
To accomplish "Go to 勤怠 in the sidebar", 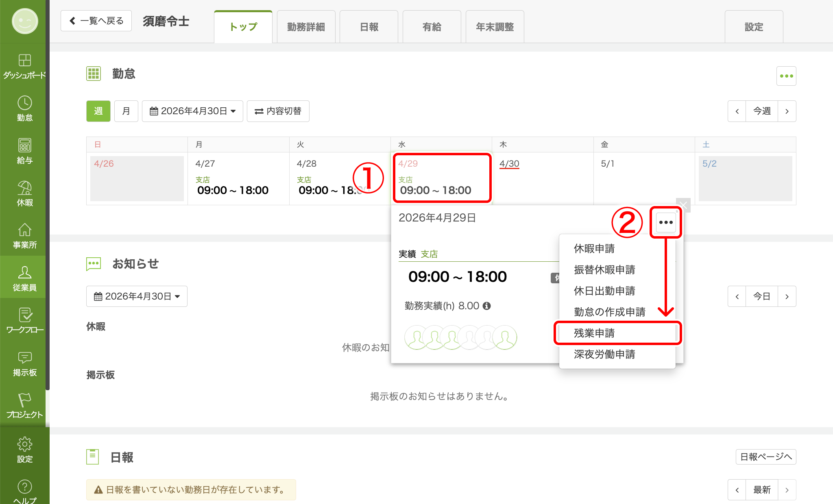I will click(24, 109).
